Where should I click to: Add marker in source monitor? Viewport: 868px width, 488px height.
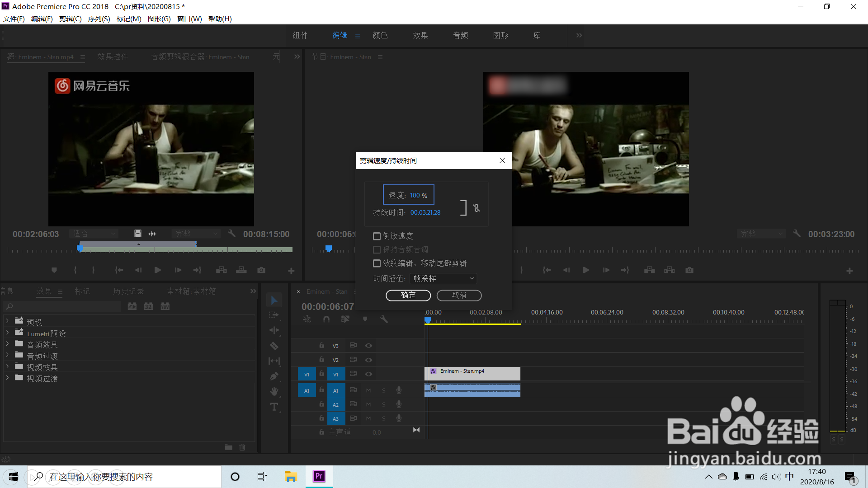pyautogui.click(x=54, y=270)
